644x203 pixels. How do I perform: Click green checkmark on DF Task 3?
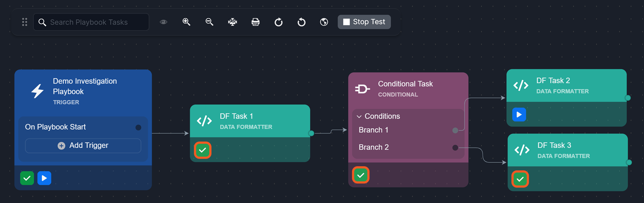pos(520,179)
